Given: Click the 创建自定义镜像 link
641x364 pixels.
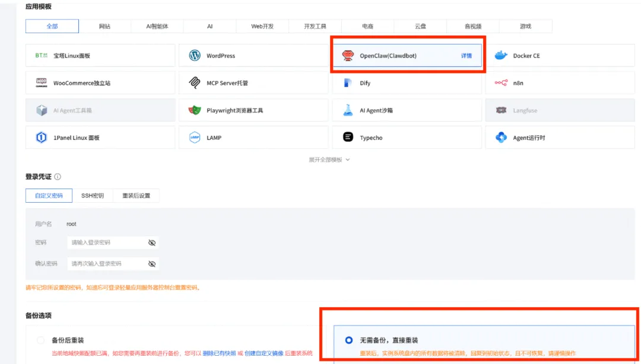Looking at the screenshot, I should pos(264,353).
